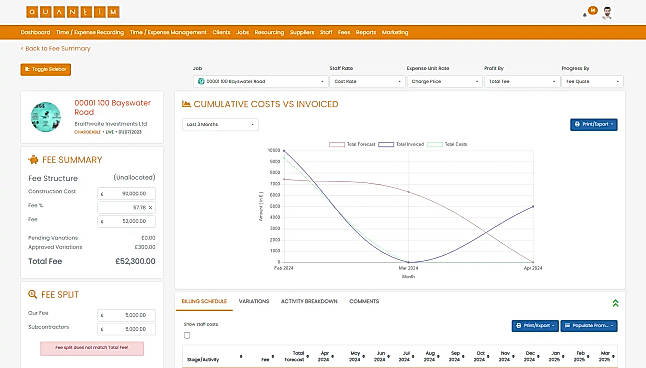Click the Fee Summary piggy bank icon
Screen dimensions: 646x368
click(33, 160)
